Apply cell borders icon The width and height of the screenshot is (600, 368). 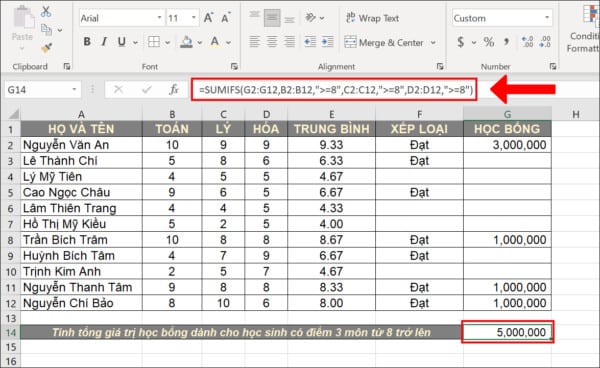pos(154,42)
